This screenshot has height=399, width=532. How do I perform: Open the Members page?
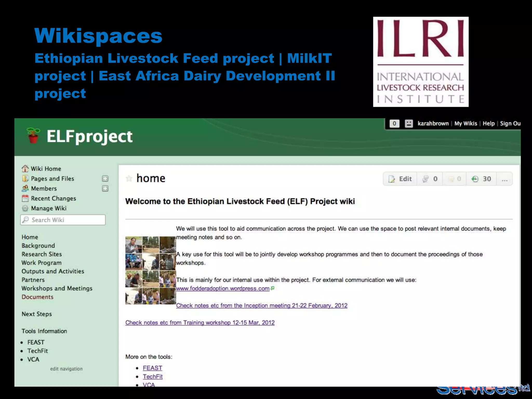[44, 188]
